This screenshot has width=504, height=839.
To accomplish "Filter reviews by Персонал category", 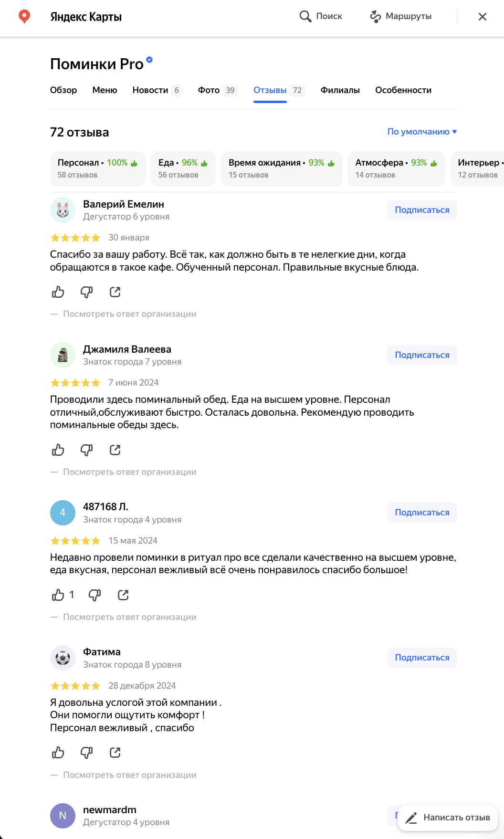I will coord(97,168).
